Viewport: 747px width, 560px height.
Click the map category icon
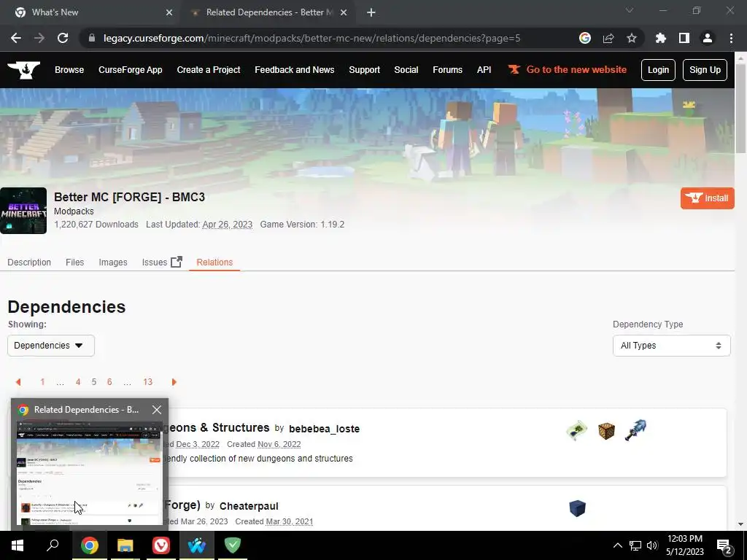pyautogui.click(x=577, y=430)
